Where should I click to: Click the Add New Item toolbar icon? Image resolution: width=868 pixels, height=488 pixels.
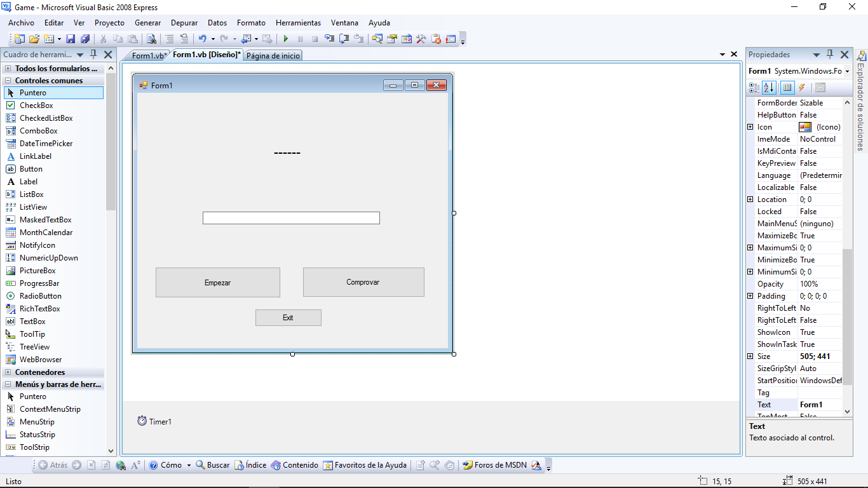pyautogui.click(x=49, y=39)
